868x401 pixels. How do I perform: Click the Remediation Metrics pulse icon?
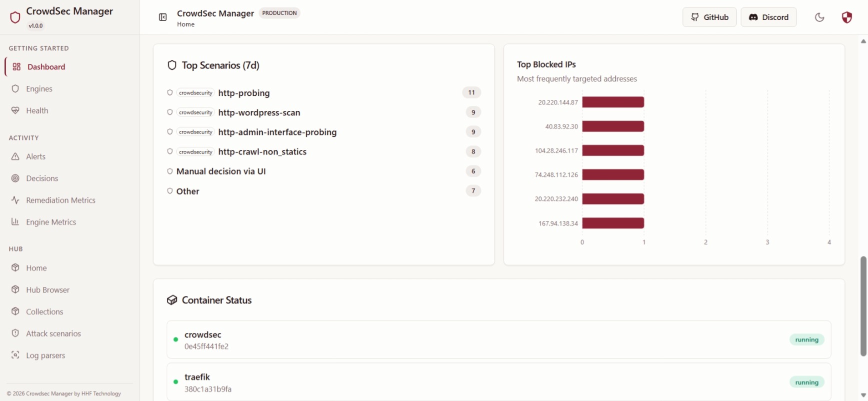16,200
